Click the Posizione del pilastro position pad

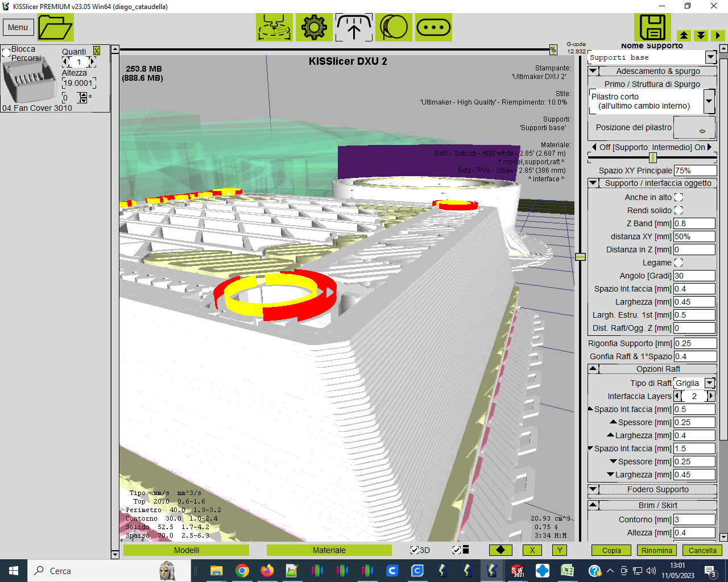pyautogui.click(x=694, y=127)
